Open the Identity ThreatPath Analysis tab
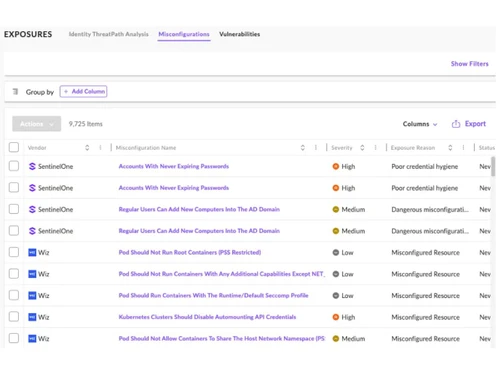The width and height of the screenshot is (500, 375). pyautogui.click(x=109, y=34)
